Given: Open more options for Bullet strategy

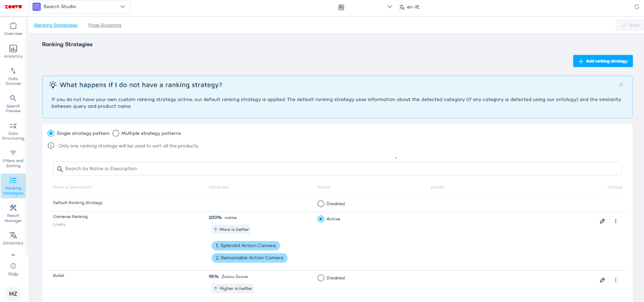Looking at the screenshot, I should (615, 280).
